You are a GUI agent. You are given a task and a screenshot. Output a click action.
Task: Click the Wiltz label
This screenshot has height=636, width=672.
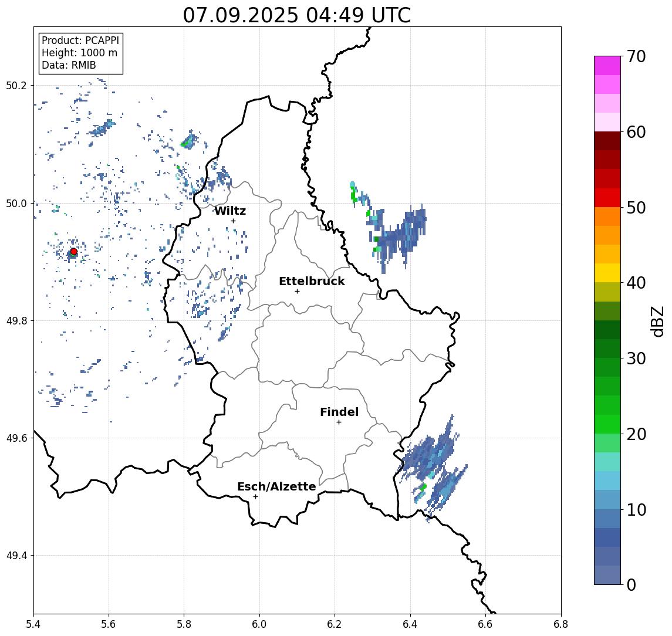coord(230,211)
